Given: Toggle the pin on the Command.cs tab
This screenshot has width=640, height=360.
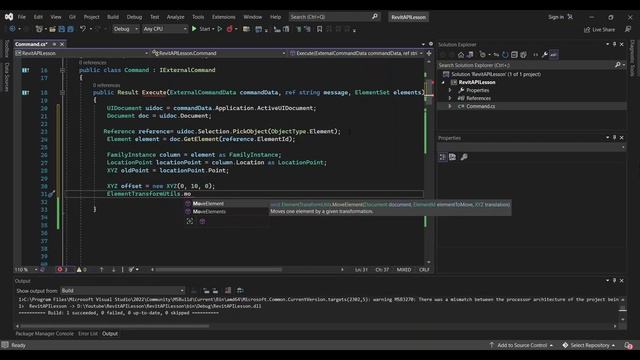Looking at the screenshot, I should click(54, 44).
